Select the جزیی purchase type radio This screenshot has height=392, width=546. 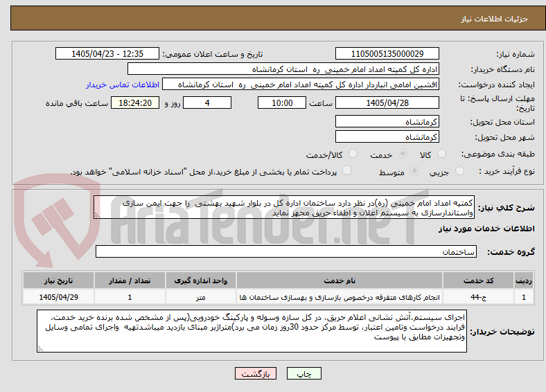(459, 170)
